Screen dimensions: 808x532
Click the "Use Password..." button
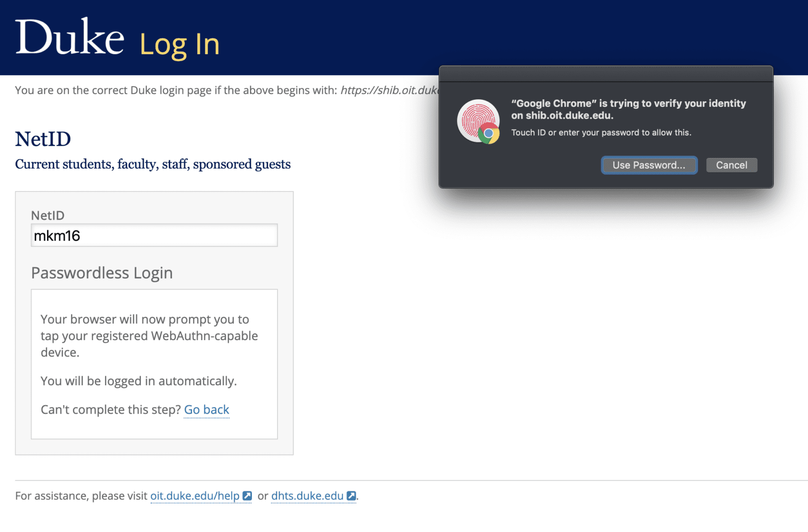pos(649,165)
